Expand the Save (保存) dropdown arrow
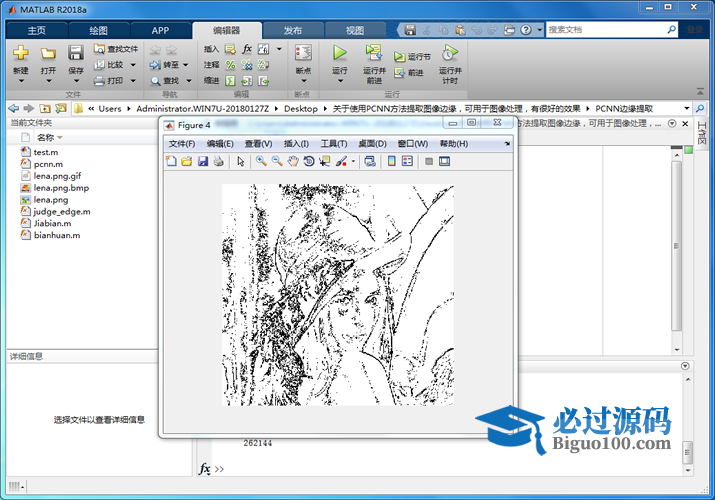The height and width of the screenshot is (500, 715). pyautogui.click(x=76, y=81)
